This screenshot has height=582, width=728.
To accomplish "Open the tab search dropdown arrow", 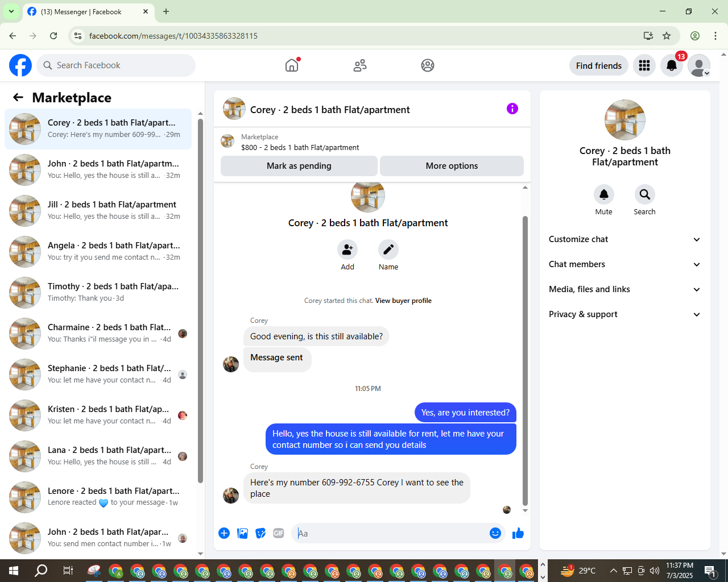I will click(x=11, y=11).
